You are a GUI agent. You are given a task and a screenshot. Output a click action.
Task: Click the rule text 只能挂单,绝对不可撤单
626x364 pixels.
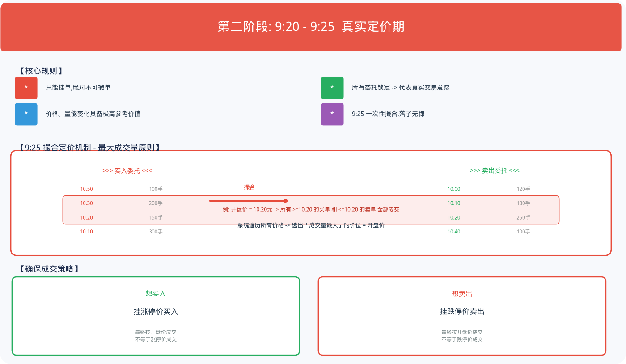click(x=78, y=88)
